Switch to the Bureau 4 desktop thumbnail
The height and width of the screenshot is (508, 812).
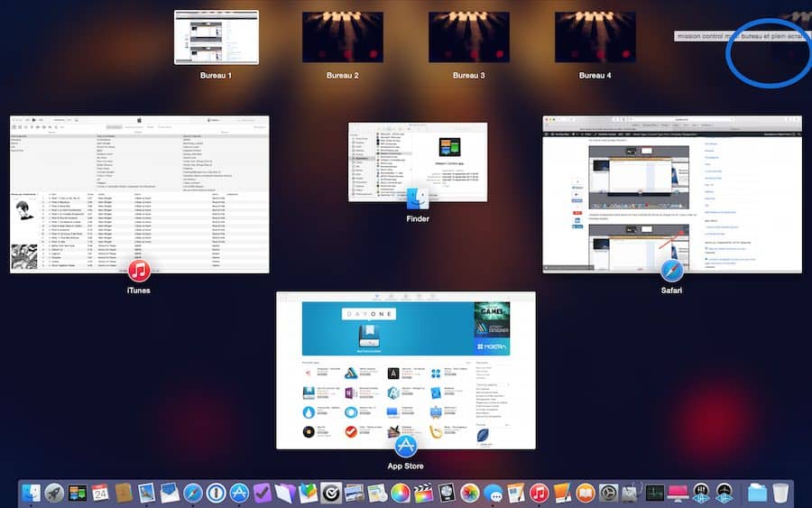[595, 37]
